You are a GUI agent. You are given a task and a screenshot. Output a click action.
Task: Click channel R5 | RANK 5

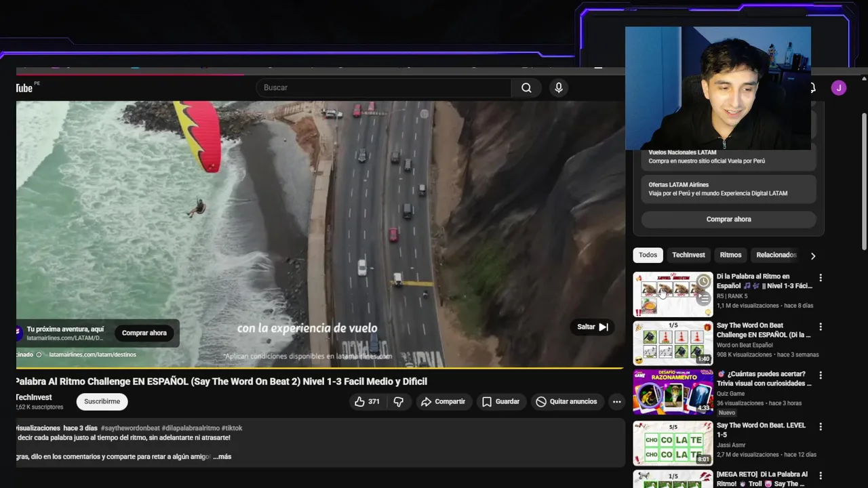732,296
